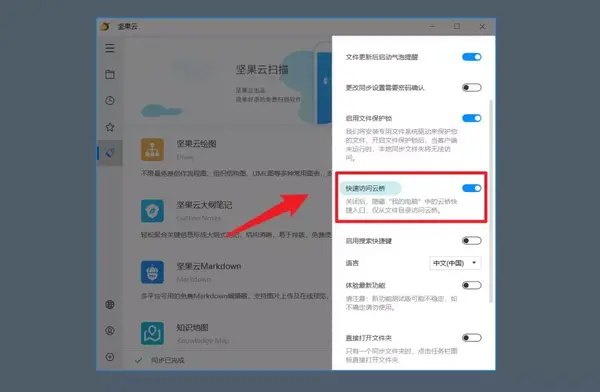Open the 语言 dropdown showing 中文(中国)
Viewport: 600px width, 392px height.
pyautogui.click(x=455, y=263)
